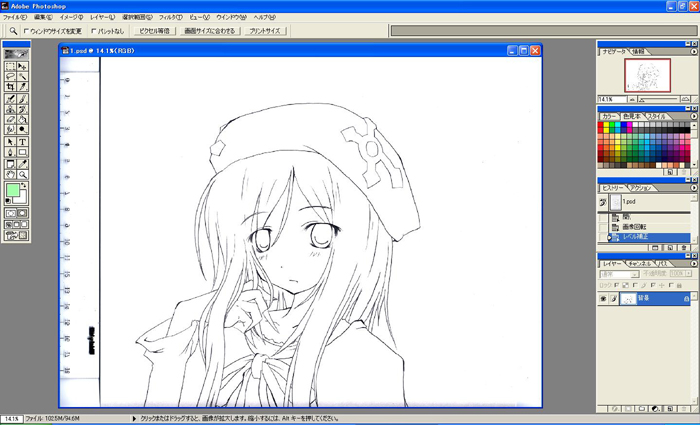700x425 pixels.
Task: Toggle パレットなし checkbox
Action: (94, 31)
